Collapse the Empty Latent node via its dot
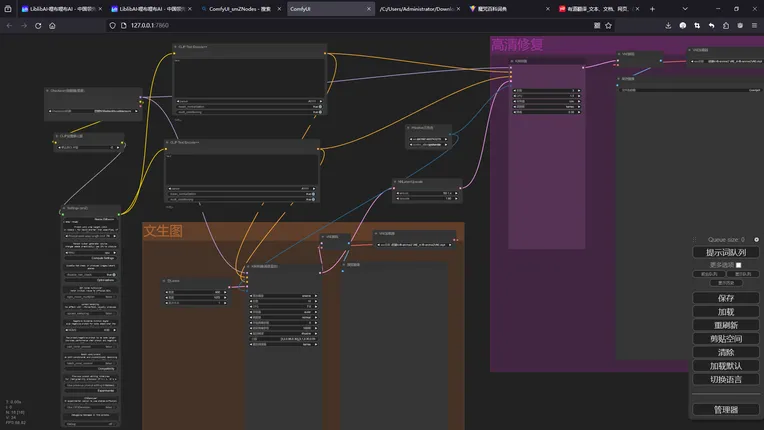Viewport: 764px width, 430px height. coord(165,280)
